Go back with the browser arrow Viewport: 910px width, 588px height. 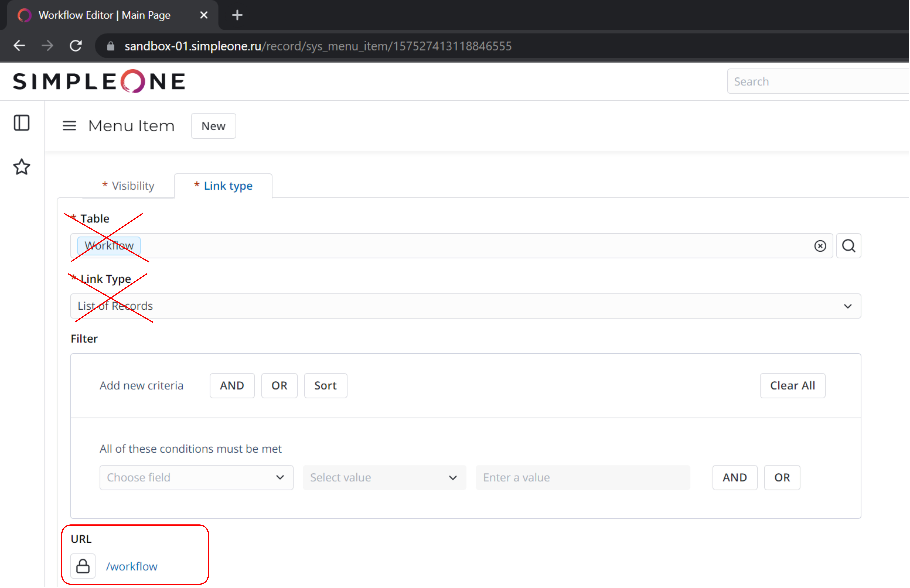tap(19, 46)
